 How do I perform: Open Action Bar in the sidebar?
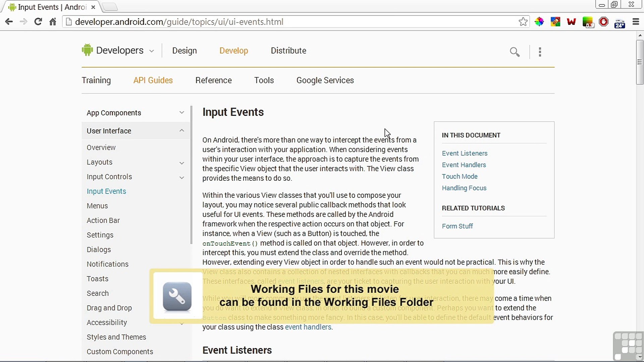[x=103, y=221]
